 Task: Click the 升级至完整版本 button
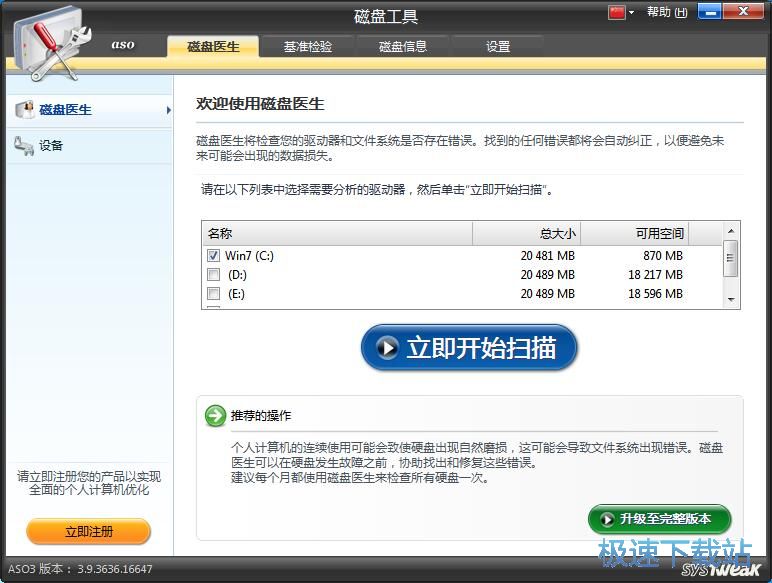tap(660, 519)
